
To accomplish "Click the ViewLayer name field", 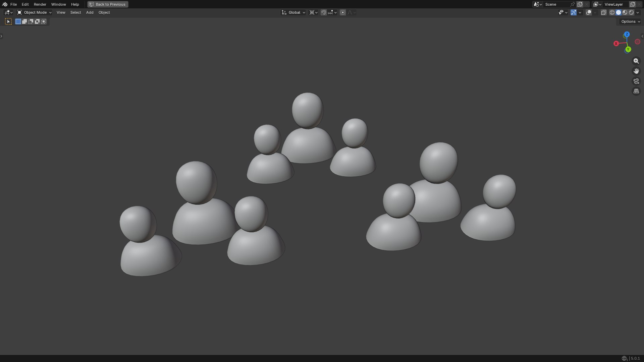I will click(x=616, y=4).
